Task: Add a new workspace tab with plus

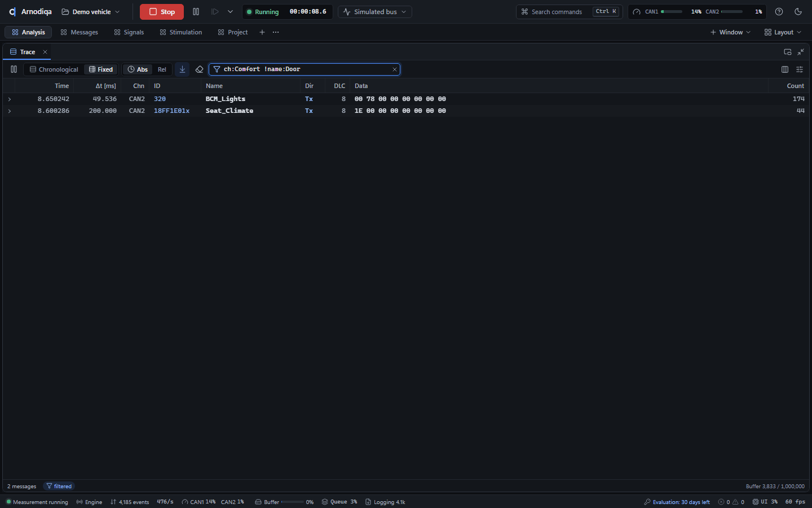Action: coord(262,32)
